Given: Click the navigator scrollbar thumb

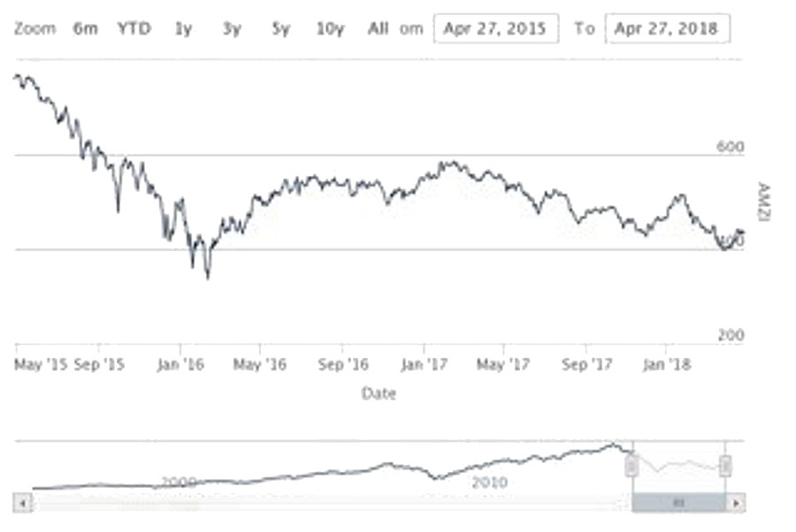Looking at the screenshot, I should [x=679, y=502].
